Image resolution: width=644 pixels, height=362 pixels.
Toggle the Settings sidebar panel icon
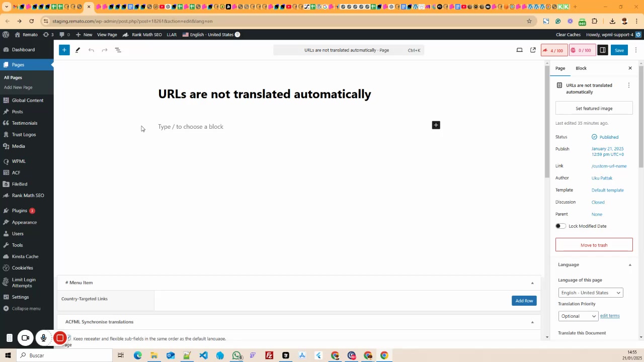(602, 50)
